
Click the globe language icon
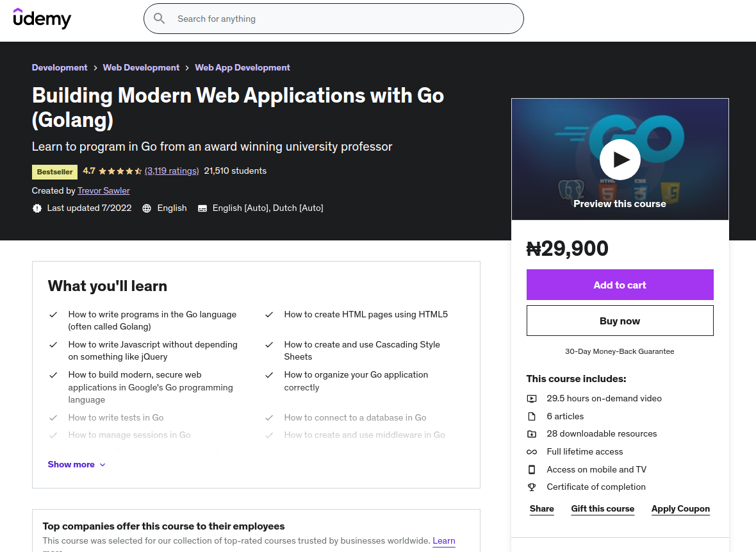(x=147, y=208)
